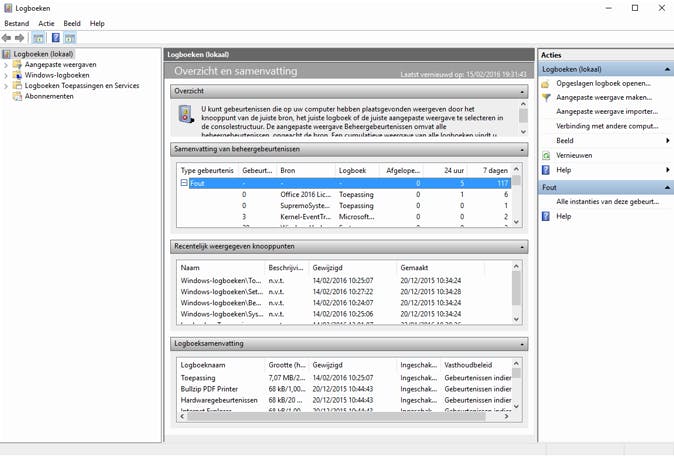Click Alle instanties van deze gebeurtenis action

[x=607, y=202]
